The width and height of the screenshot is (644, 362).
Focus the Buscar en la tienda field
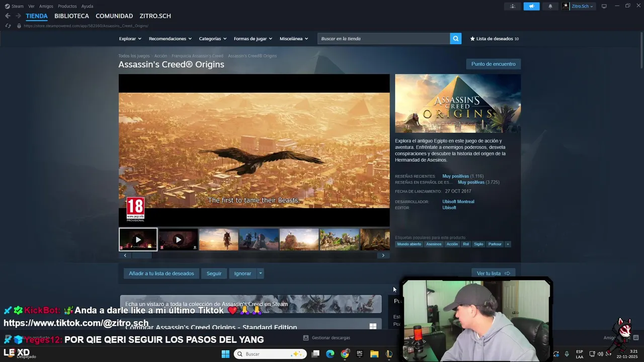click(383, 39)
